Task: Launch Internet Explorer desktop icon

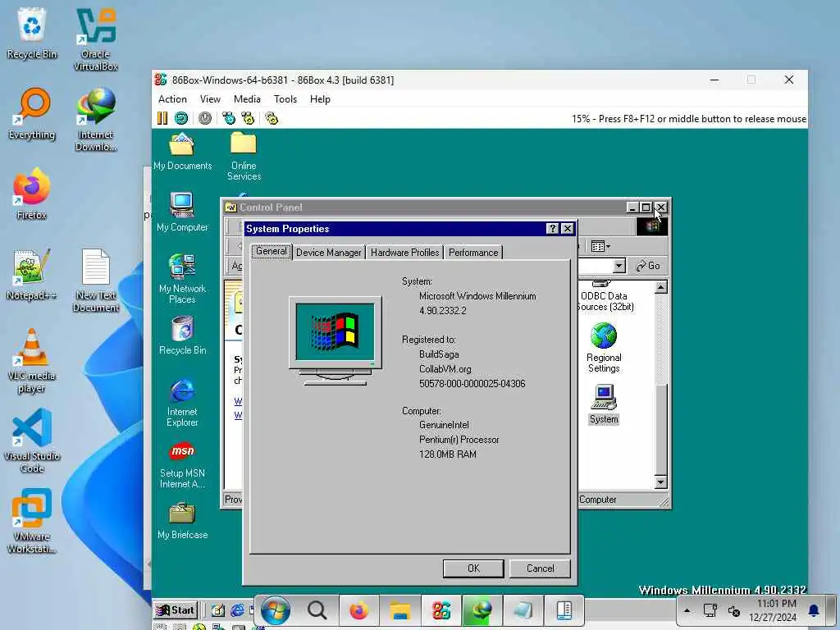Action: (x=182, y=404)
